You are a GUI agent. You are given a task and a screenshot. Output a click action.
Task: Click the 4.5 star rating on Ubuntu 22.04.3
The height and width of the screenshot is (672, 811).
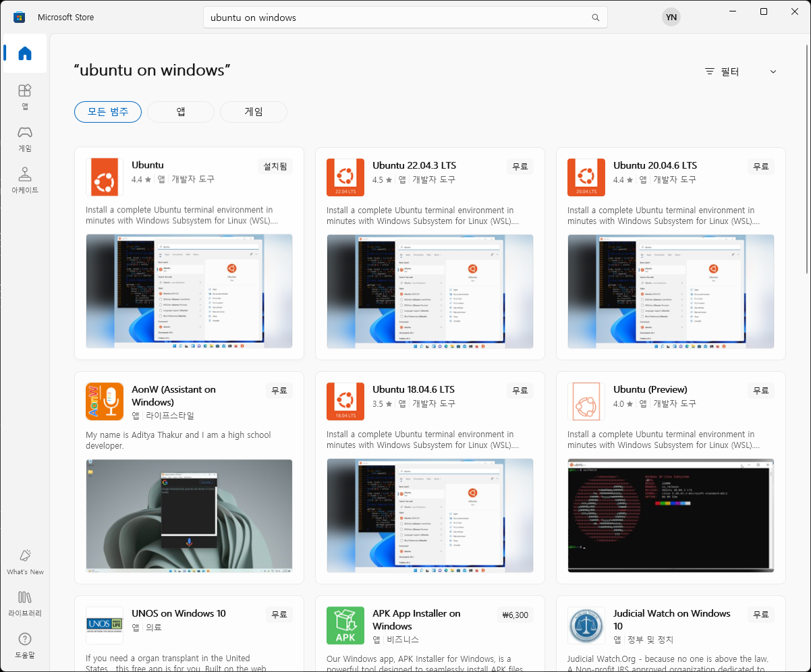coord(382,179)
